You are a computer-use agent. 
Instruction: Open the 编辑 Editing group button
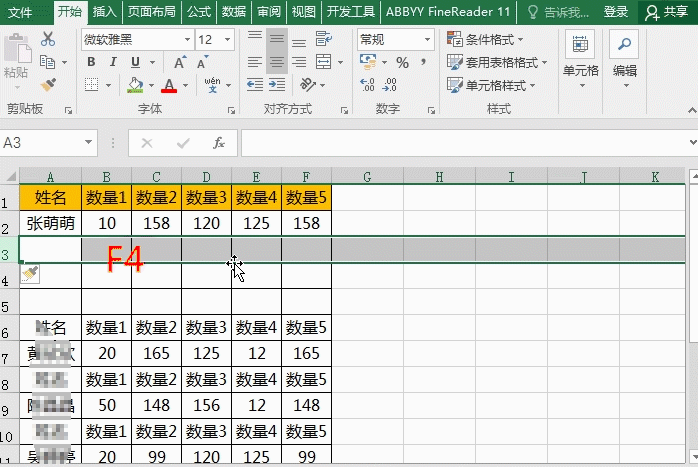point(625,59)
